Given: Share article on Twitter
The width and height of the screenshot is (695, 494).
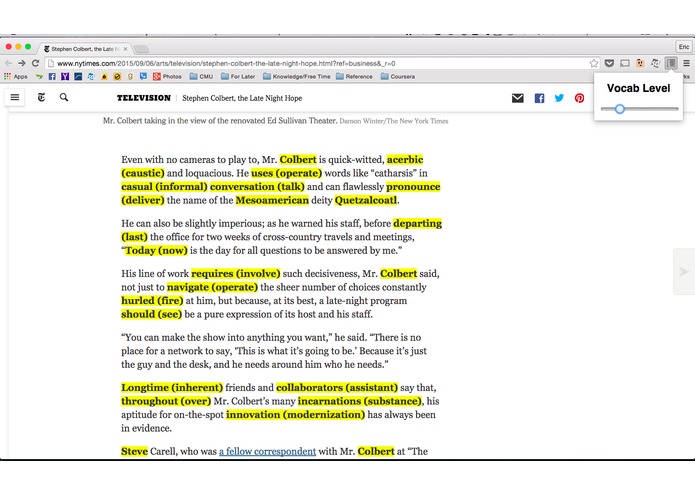Looking at the screenshot, I should tap(559, 98).
